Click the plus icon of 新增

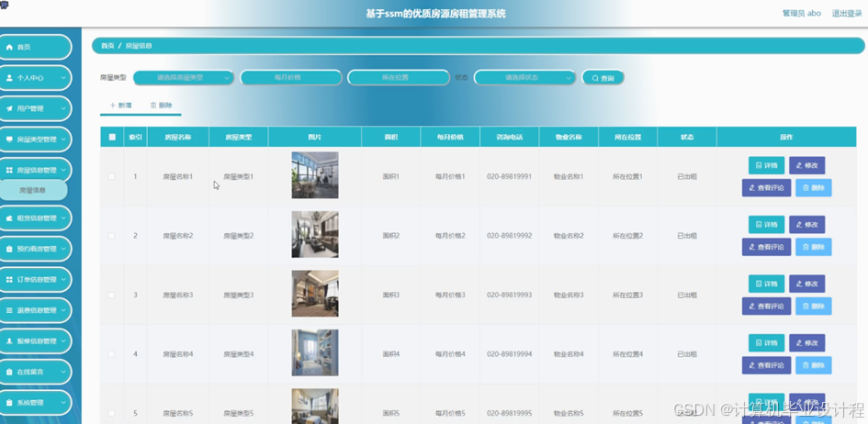click(112, 105)
